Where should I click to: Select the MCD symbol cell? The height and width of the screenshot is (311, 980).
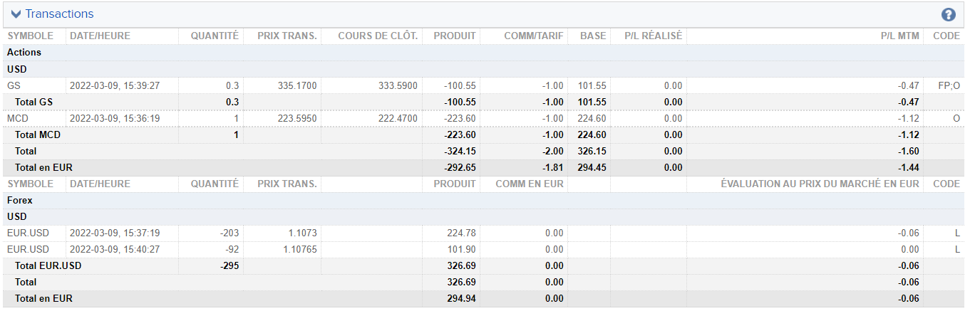[18, 118]
